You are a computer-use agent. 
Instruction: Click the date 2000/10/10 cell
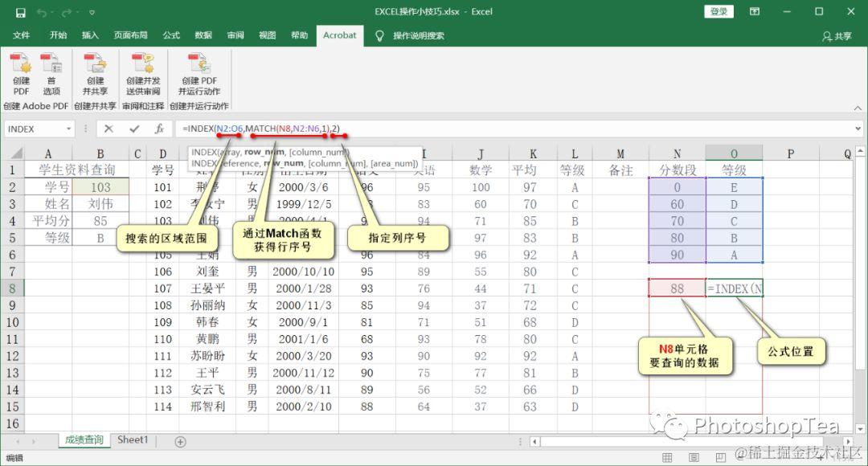click(303, 272)
